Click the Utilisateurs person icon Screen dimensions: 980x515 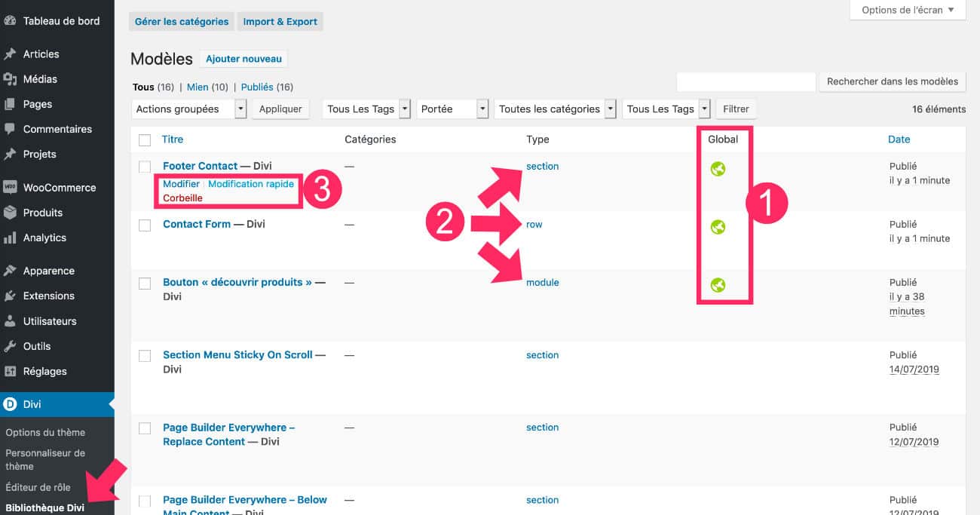[10, 321]
